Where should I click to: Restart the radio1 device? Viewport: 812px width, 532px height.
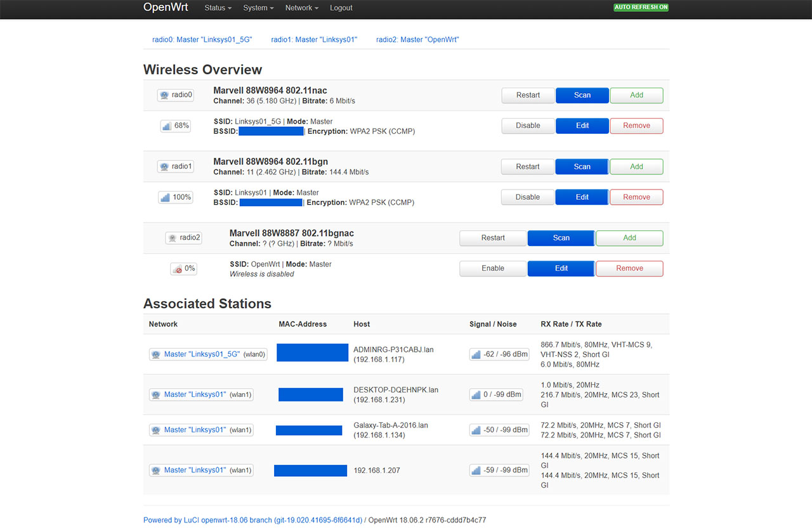[527, 167]
